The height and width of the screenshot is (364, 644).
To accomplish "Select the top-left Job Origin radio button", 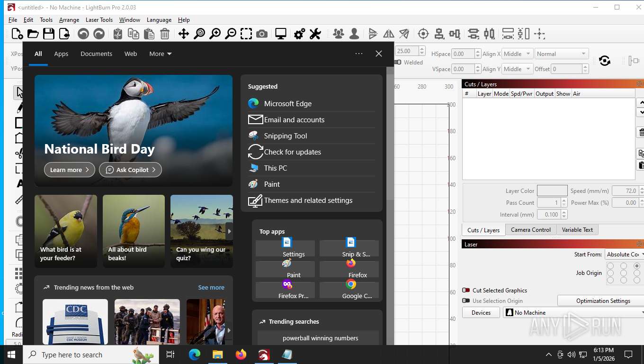I will pyautogui.click(x=610, y=266).
